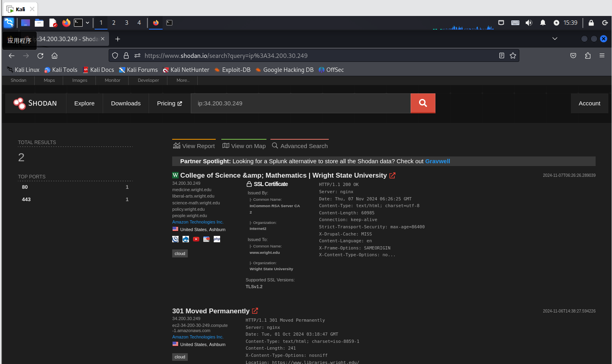Click the PHP technology icon
612x364 pixels.
pos(217,239)
